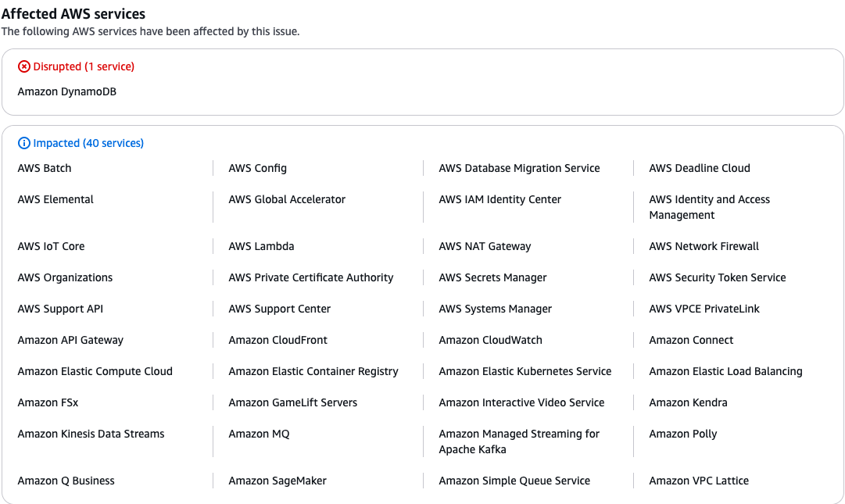Select Amazon SageMaker from impacted services
The height and width of the screenshot is (504, 845).
click(277, 481)
